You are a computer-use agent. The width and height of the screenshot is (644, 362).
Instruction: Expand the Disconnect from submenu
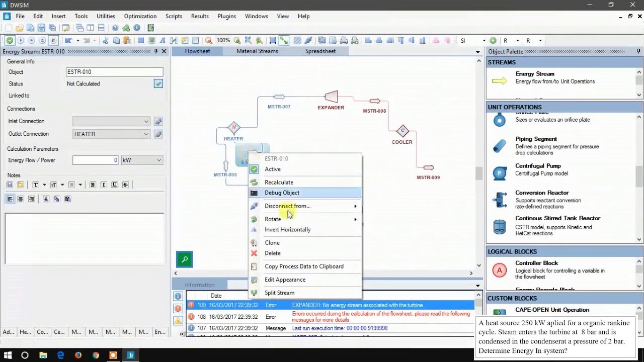point(305,206)
